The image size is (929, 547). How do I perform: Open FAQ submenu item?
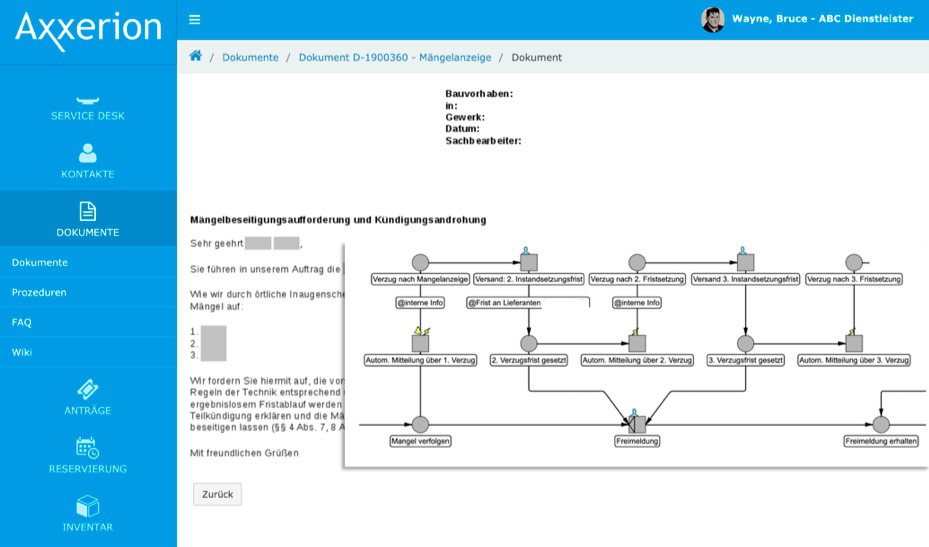pos(21,322)
